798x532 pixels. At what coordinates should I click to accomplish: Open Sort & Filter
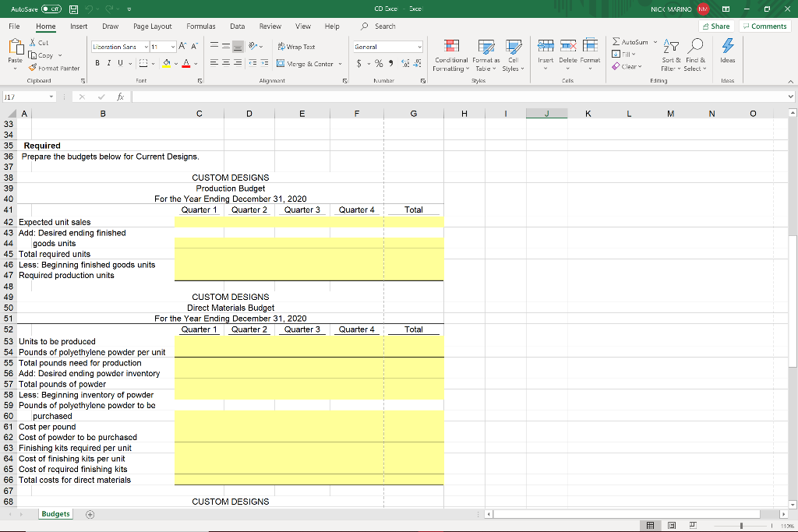[x=671, y=55]
